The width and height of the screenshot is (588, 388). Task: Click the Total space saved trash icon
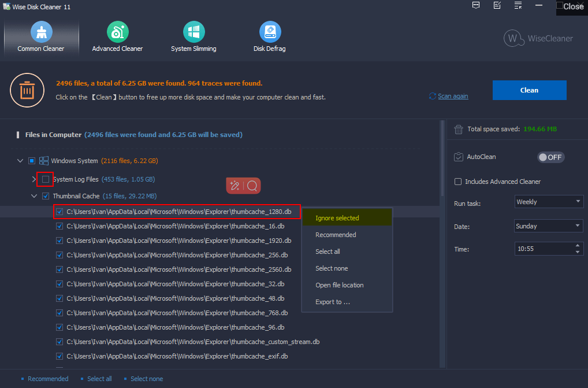coord(458,130)
